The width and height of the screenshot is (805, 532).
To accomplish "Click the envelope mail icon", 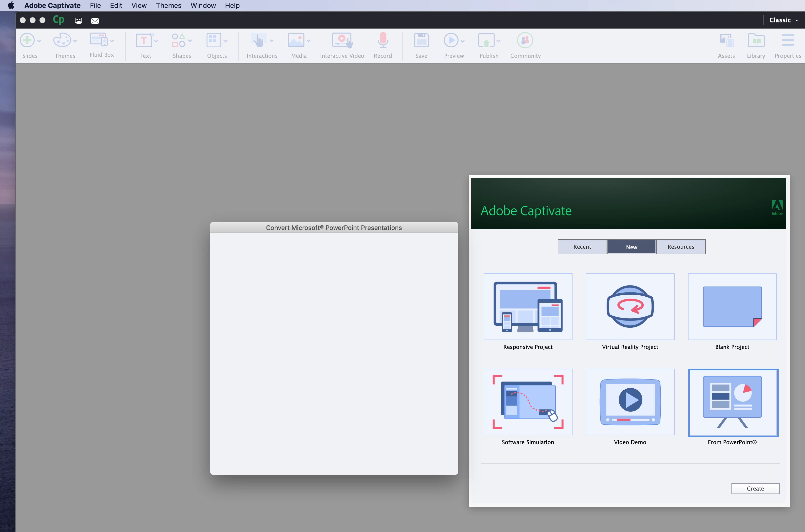I will coord(95,21).
